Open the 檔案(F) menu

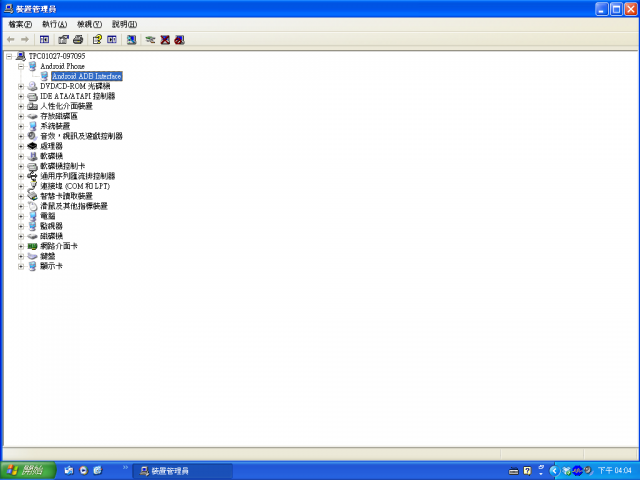(20, 24)
